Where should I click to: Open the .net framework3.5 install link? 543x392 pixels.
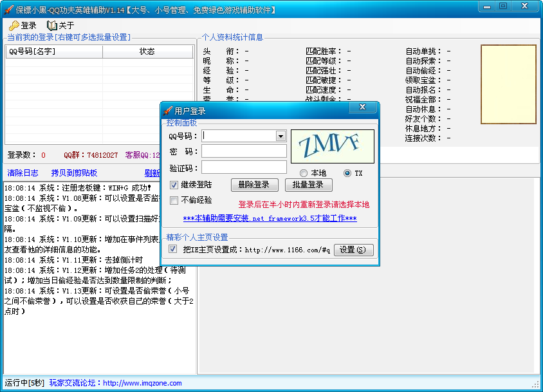pyautogui.click(x=270, y=218)
